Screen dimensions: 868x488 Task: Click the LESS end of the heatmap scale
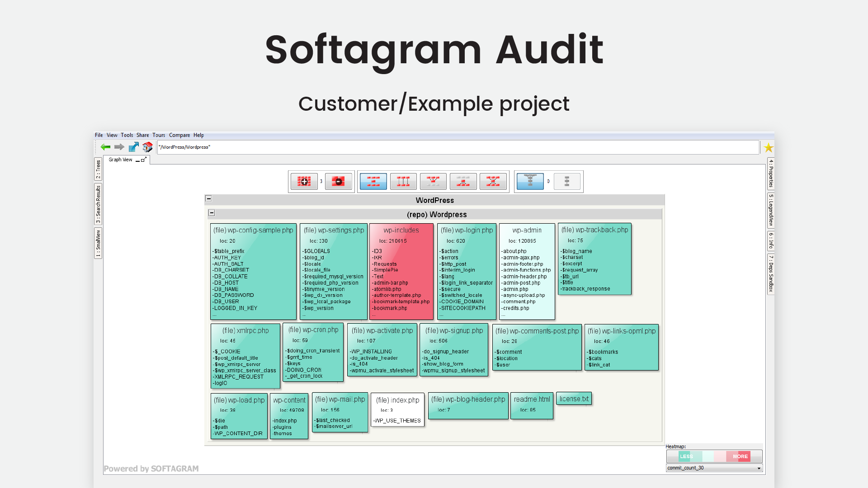[687, 456]
